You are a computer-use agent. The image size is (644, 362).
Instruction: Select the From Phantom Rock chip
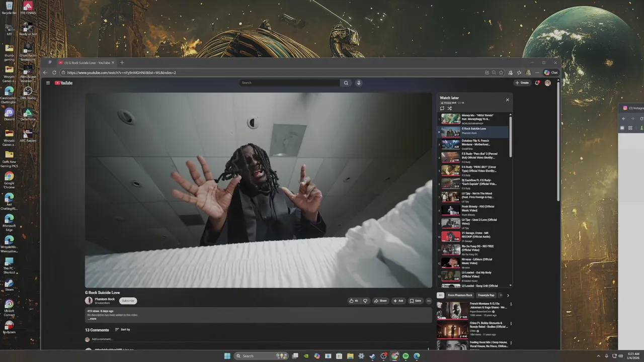(460, 295)
